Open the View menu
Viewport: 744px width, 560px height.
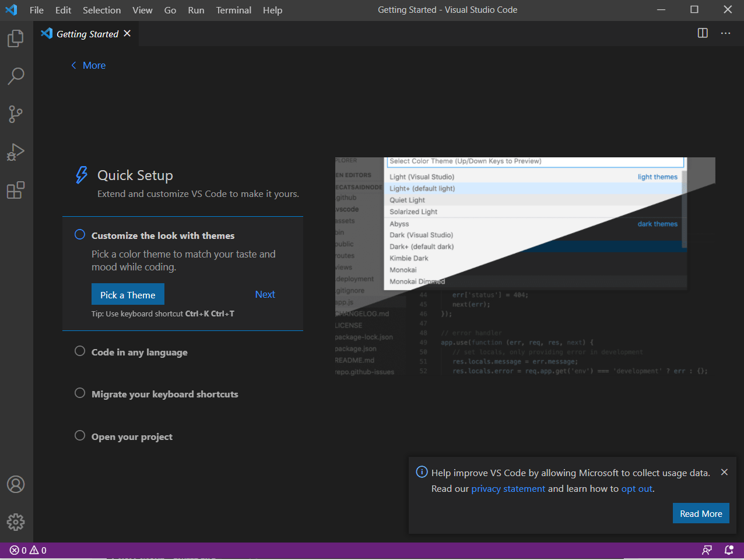pyautogui.click(x=142, y=10)
